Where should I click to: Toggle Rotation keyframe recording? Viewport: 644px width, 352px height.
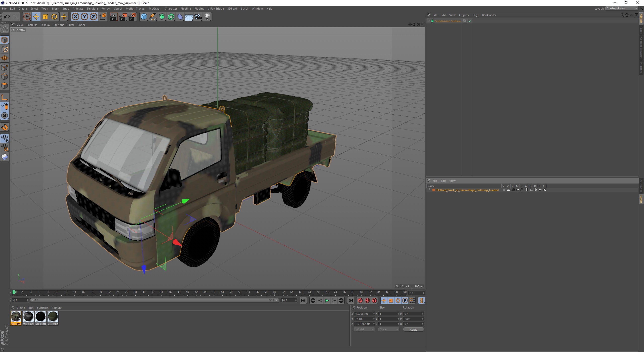tap(398, 300)
